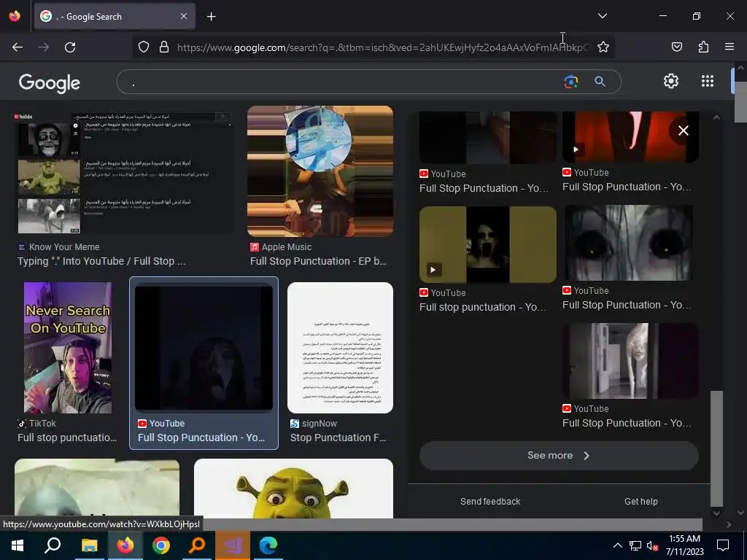Show hidden system tray icons
This screenshot has height=560, width=747.
tap(617, 545)
